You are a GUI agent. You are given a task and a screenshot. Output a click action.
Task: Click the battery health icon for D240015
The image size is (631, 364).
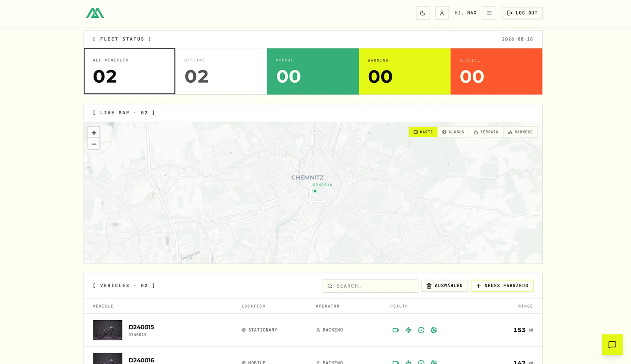click(x=396, y=330)
